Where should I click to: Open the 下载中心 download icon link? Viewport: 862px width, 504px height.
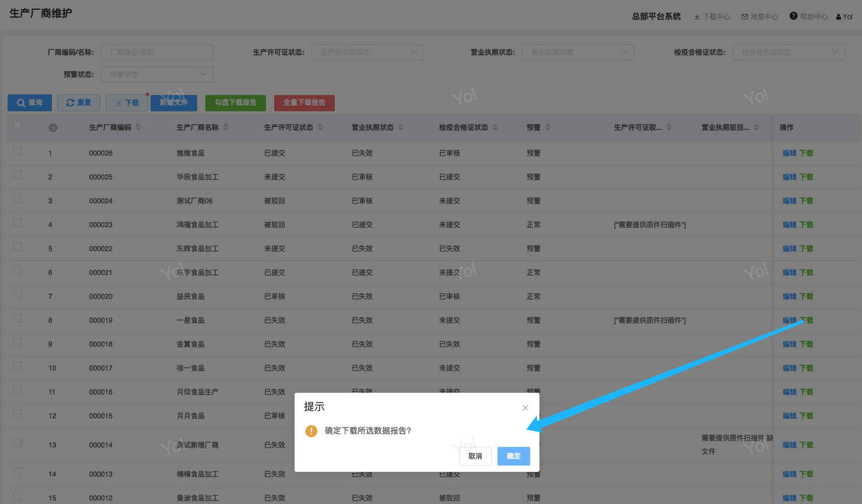tap(712, 17)
